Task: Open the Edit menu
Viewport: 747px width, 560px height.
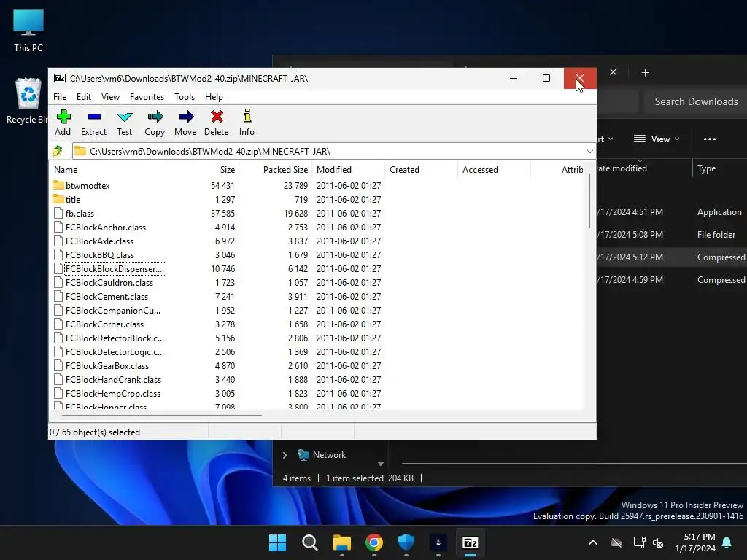Action: click(84, 97)
